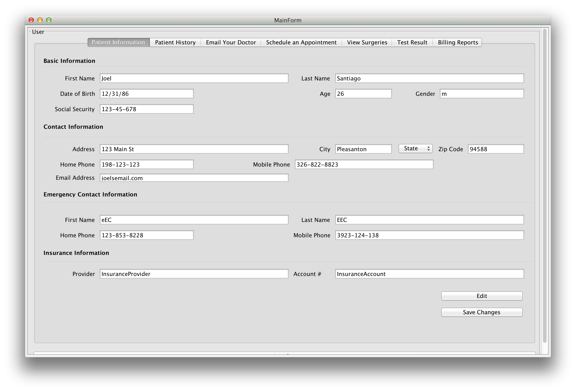The image size is (576, 392).
Task: Switch to the Patient History tab
Action: pos(175,42)
